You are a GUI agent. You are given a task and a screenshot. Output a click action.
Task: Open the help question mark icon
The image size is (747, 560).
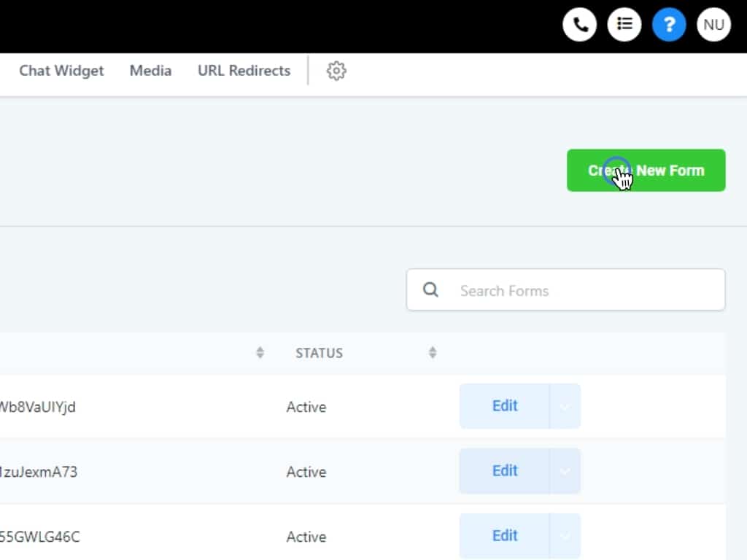coord(669,25)
